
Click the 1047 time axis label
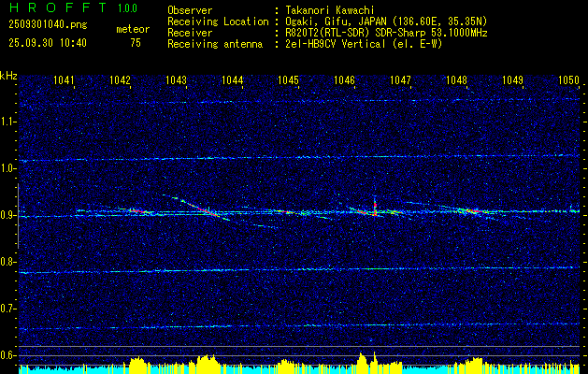tap(400, 79)
